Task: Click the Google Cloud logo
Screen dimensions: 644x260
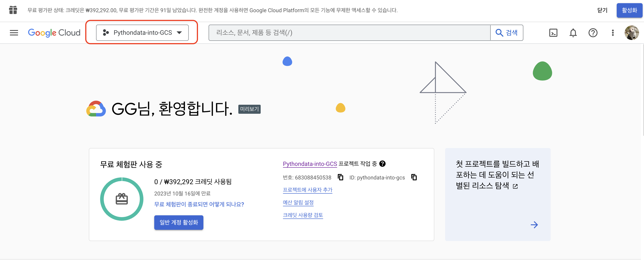Action: (x=54, y=33)
